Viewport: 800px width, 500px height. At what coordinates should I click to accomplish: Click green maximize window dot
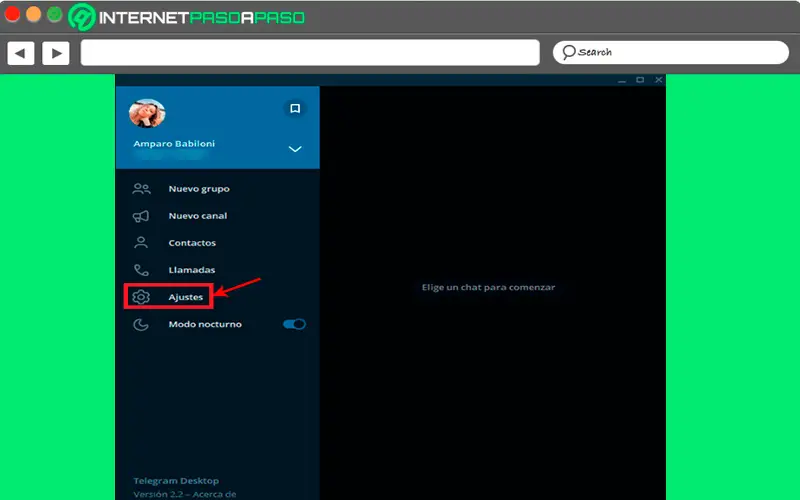tap(55, 14)
